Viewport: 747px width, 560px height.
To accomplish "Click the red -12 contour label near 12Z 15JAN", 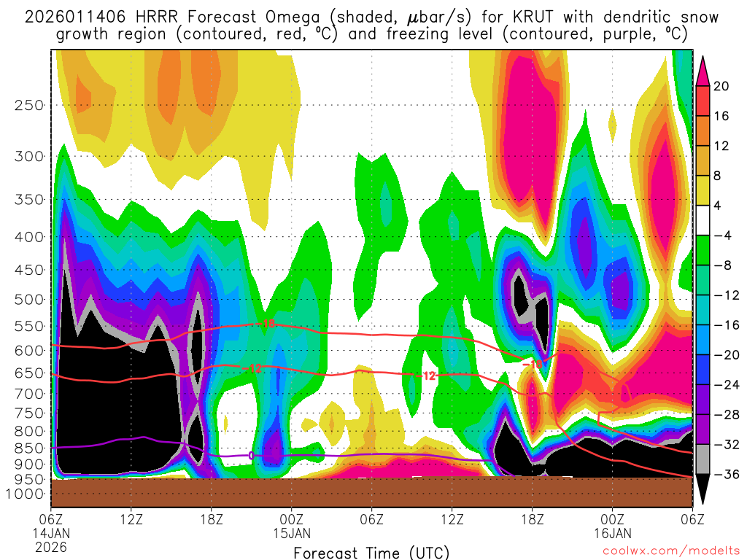I will (426, 376).
